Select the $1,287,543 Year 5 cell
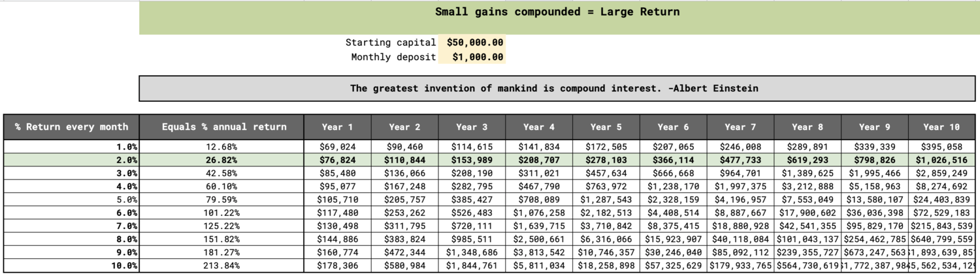 606,200
